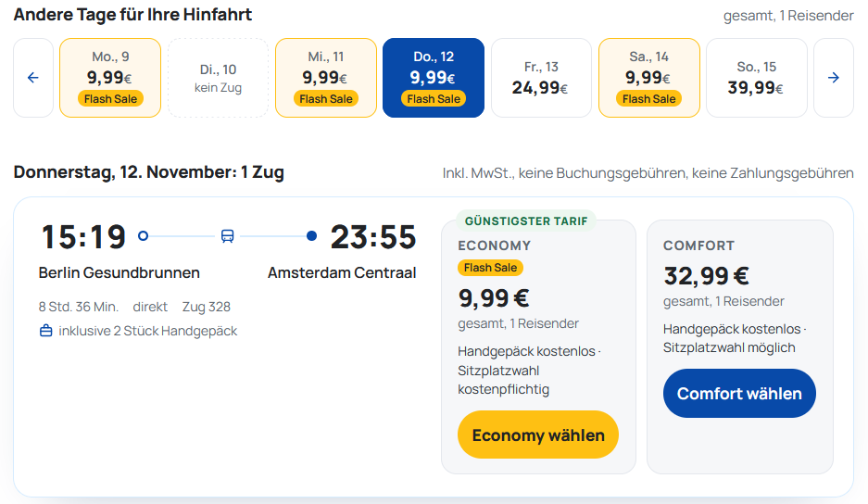Click the previous days left arrow
Viewport: 868px width, 504px height.
33,78
